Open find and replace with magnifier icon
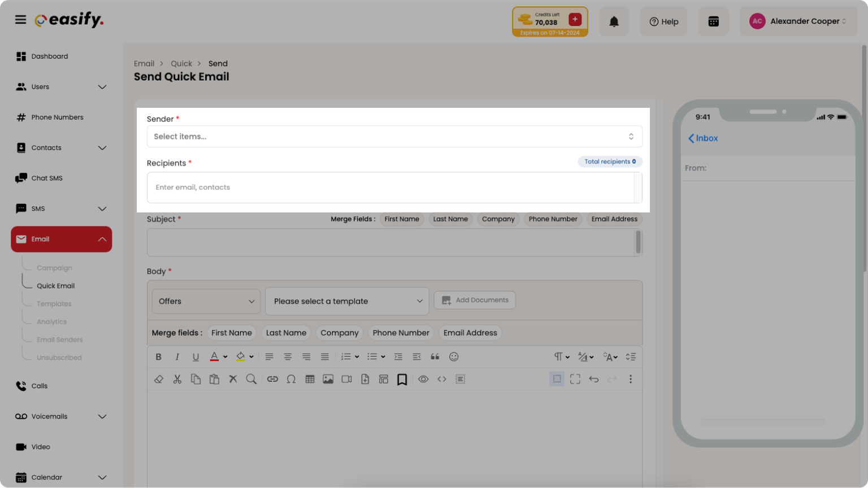 point(251,380)
